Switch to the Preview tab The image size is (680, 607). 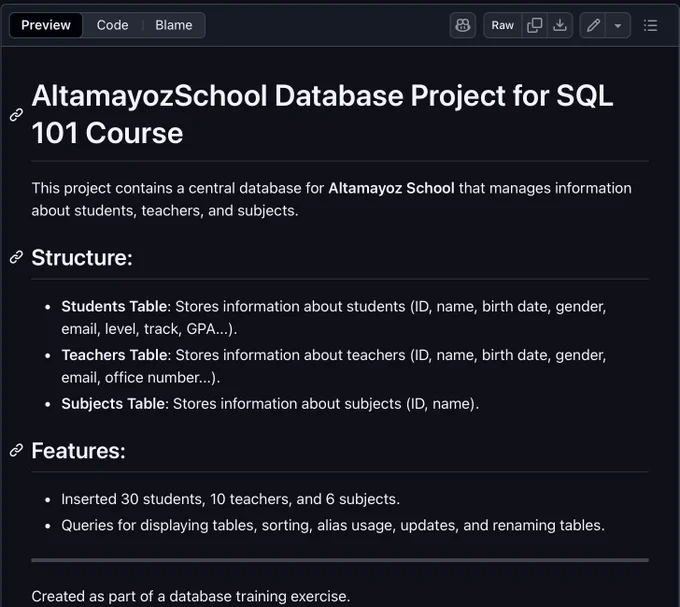pos(46,25)
